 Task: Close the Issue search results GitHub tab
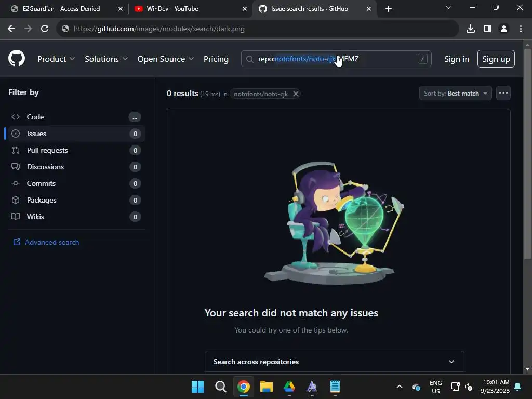(x=369, y=9)
